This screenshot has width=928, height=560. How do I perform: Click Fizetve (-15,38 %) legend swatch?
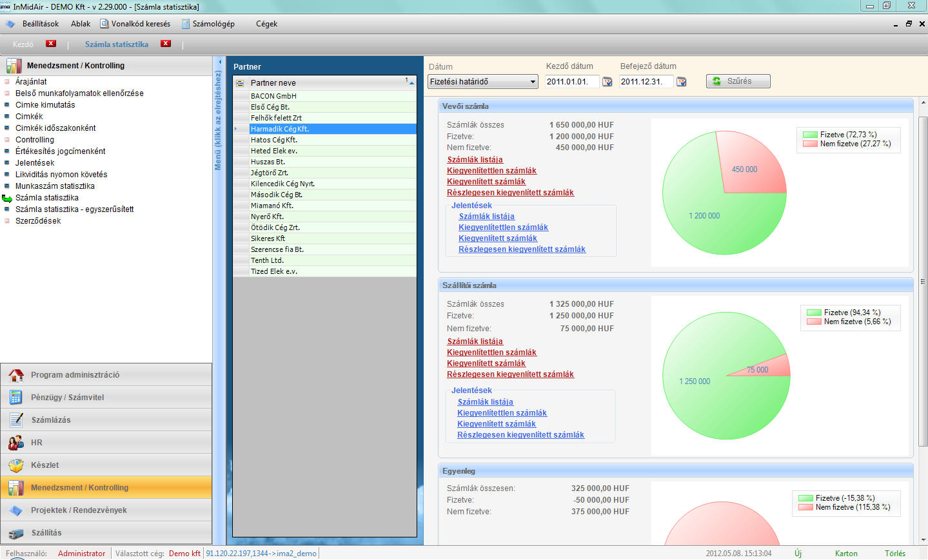tap(805, 498)
